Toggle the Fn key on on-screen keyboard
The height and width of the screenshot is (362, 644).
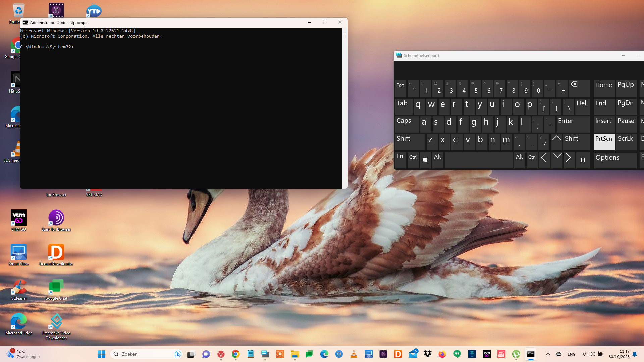pos(400,160)
